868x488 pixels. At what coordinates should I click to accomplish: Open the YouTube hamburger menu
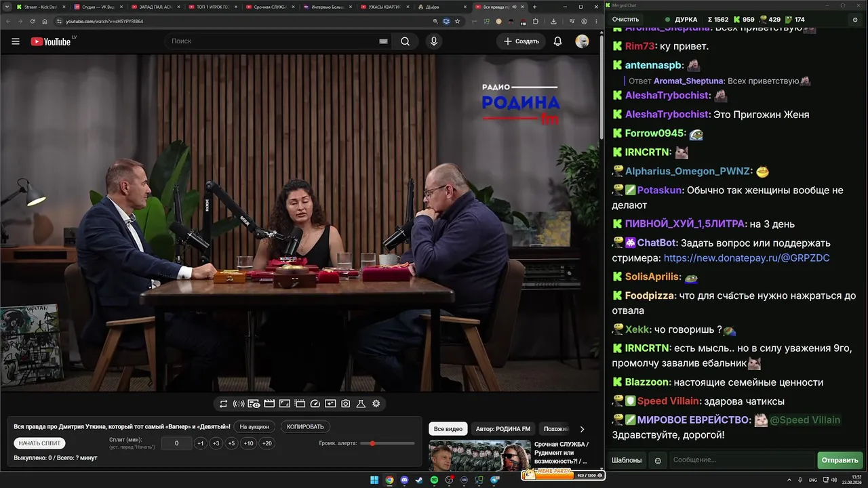[x=16, y=41]
